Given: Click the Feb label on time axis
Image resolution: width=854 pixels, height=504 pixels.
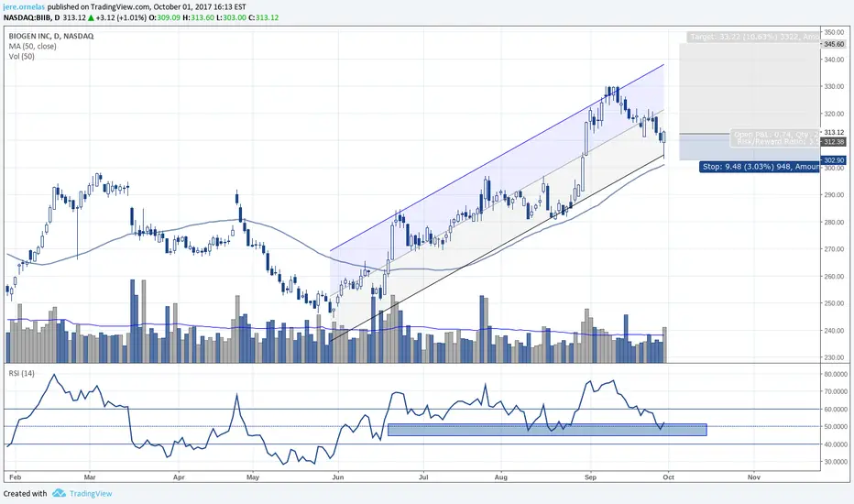Looking at the screenshot, I should (x=16, y=477).
